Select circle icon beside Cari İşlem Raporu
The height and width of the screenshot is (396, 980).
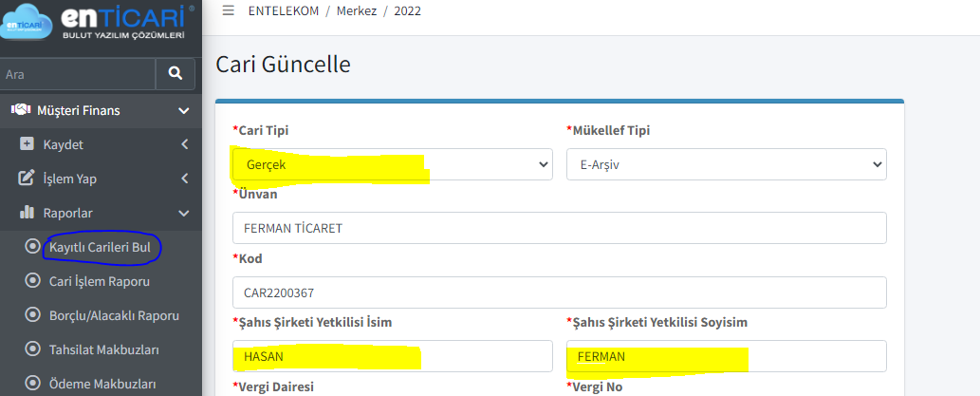32,281
